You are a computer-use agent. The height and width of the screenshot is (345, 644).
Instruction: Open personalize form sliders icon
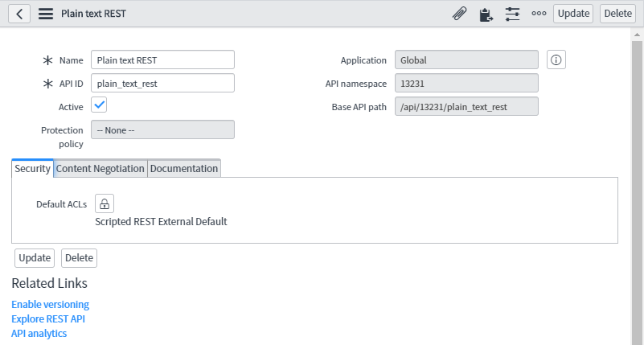(512, 14)
